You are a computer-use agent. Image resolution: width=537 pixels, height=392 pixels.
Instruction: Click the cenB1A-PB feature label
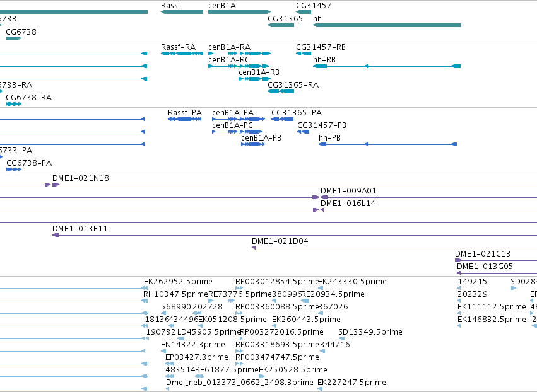pyautogui.click(x=261, y=138)
